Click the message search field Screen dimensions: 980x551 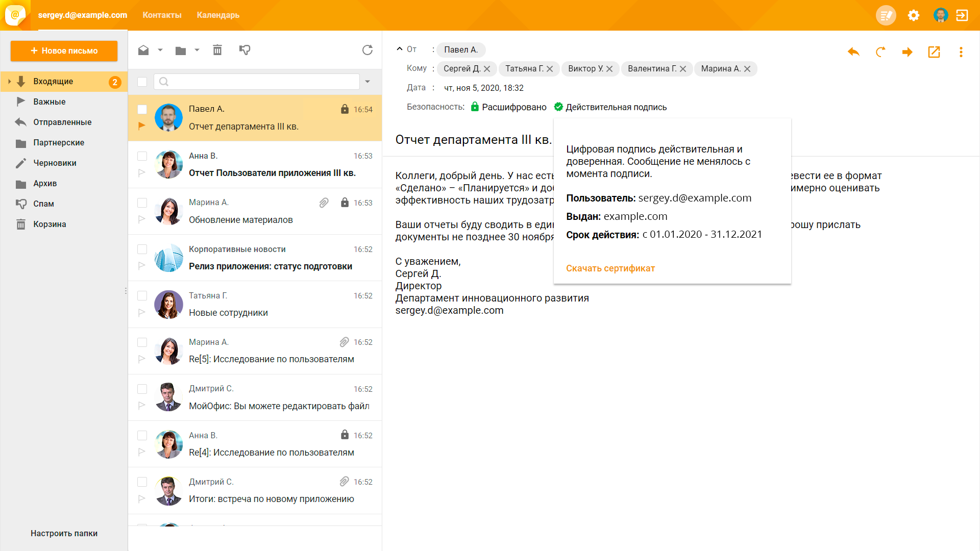[260, 82]
